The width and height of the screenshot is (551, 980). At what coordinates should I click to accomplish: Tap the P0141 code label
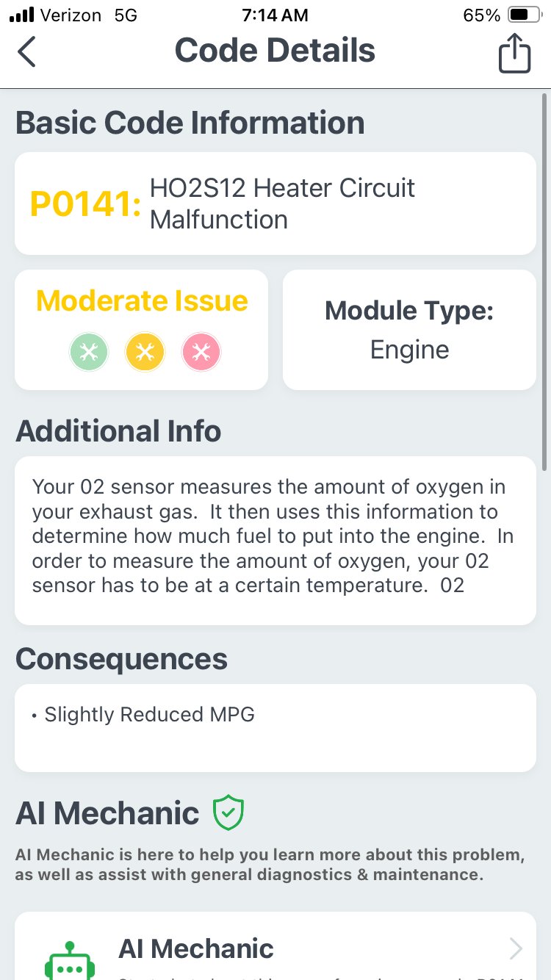[x=85, y=203]
